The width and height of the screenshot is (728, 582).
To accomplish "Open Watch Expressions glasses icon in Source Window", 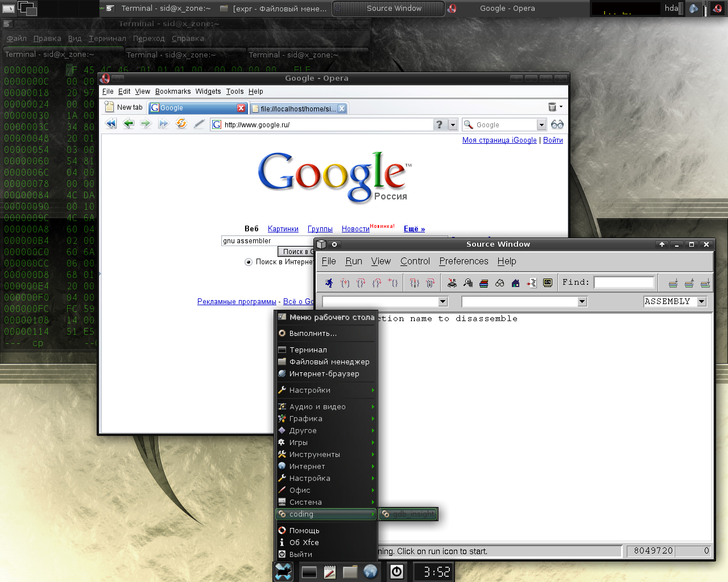I will [500, 282].
